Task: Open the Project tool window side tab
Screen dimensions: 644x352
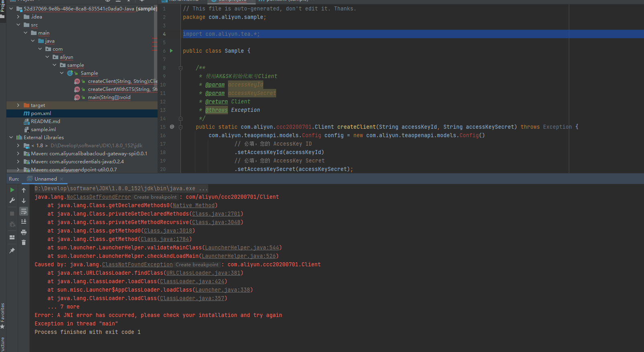Action: (2, 6)
